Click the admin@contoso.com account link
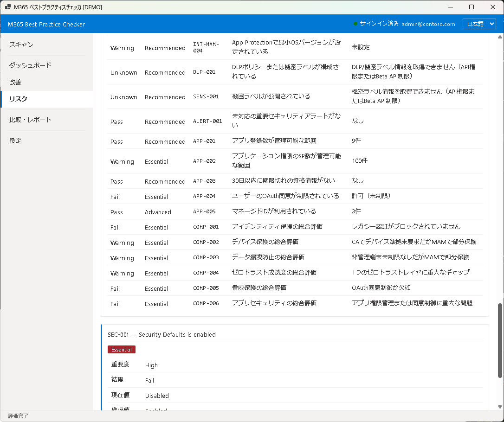 (x=428, y=24)
